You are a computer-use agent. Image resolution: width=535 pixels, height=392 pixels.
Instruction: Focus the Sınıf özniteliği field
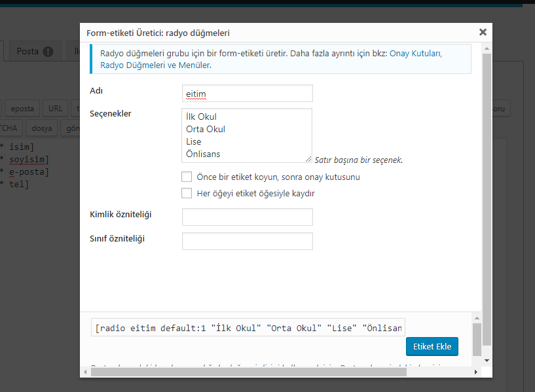tap(248, 241)
